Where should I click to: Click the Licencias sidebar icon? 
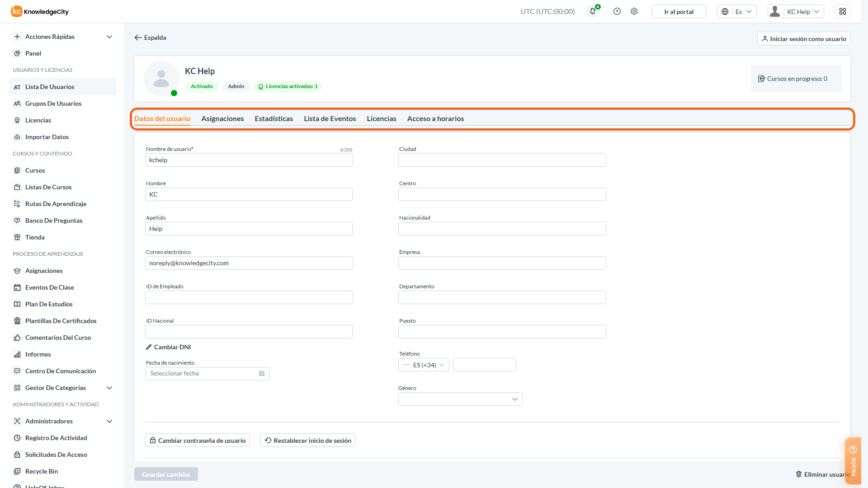click(17, 120)
